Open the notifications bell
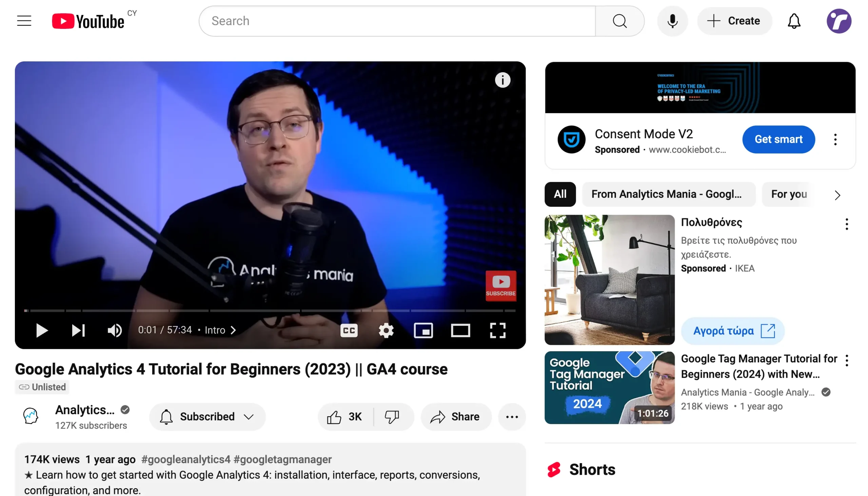 793,21
